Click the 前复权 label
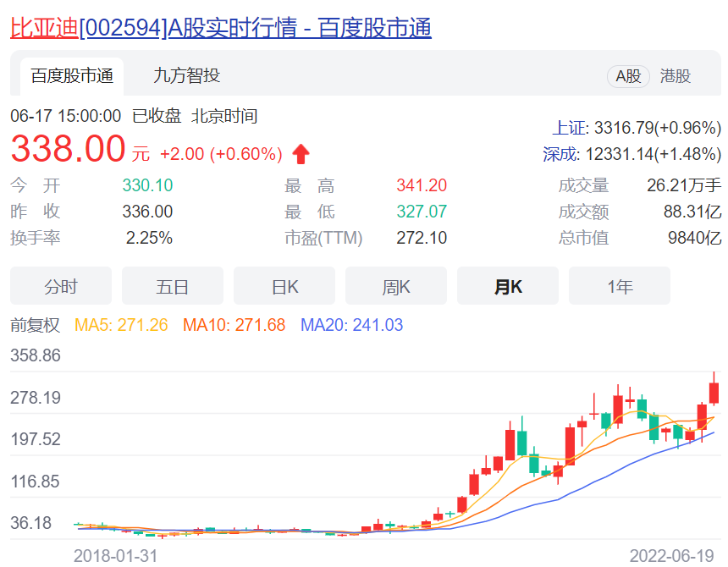Viewport: 728px width, 567px height. point(36,325)
